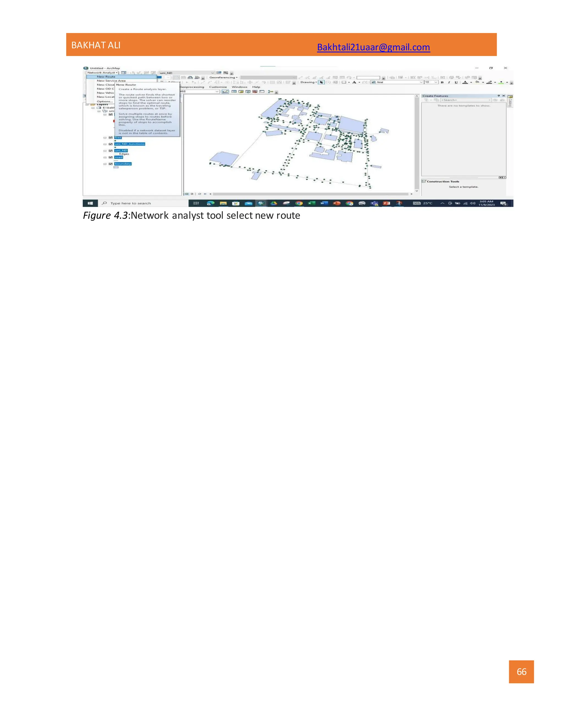The width and height of the screenshot is (563, 728).
Task: Uncheck the tree layer checkbox
Action: pyautogui.click(x=111, y=138)
